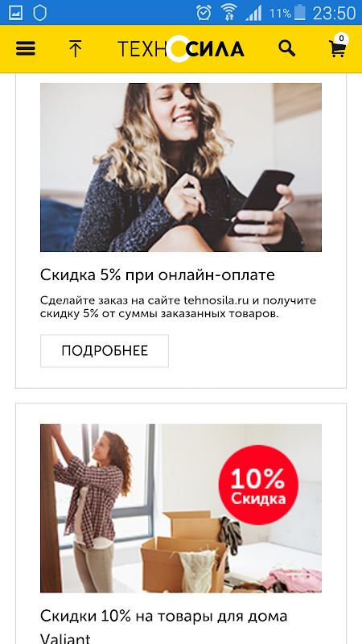Tap the woman with phone banner image
362x644 pixels.
tap(181, 167)
